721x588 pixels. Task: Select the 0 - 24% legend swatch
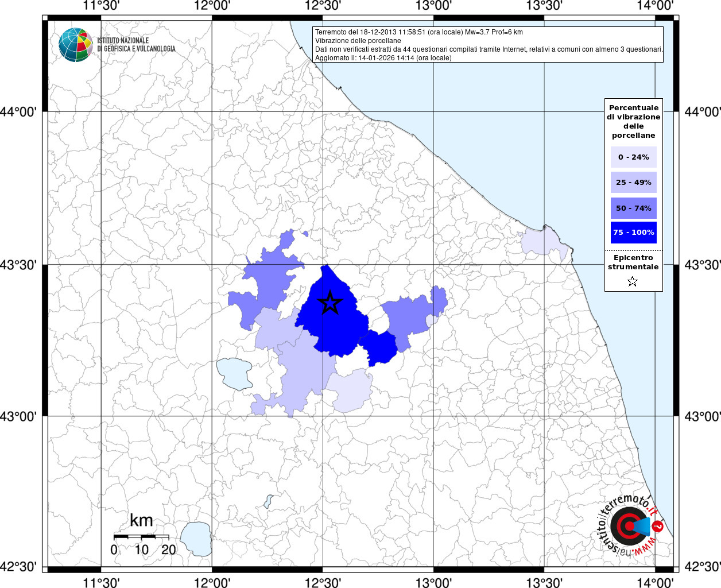click(x=634, y=157)
